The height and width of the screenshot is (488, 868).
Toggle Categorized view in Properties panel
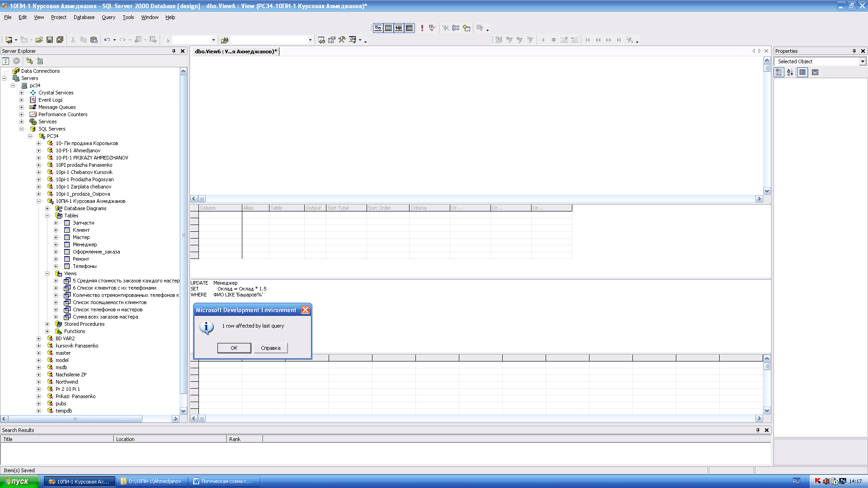coord(779,72)
